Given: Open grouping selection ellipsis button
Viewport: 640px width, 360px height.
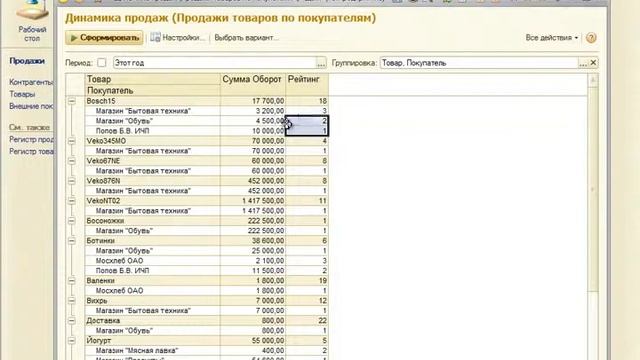Looking at the screenshot, I should 583,63.
